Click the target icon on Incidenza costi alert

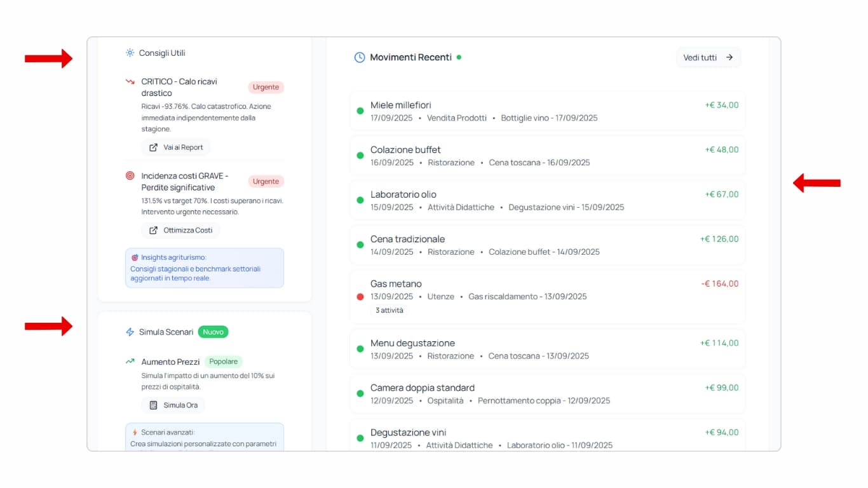[129, 176]
